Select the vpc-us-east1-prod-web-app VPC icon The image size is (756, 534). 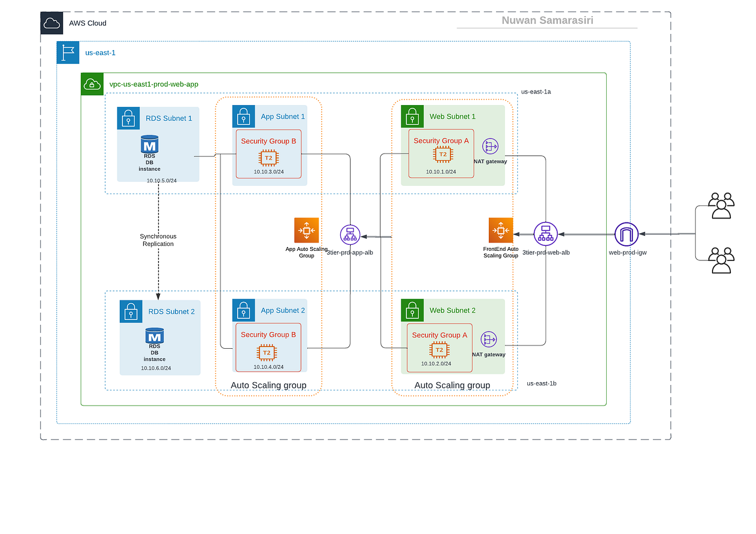(x=92, y=84)
